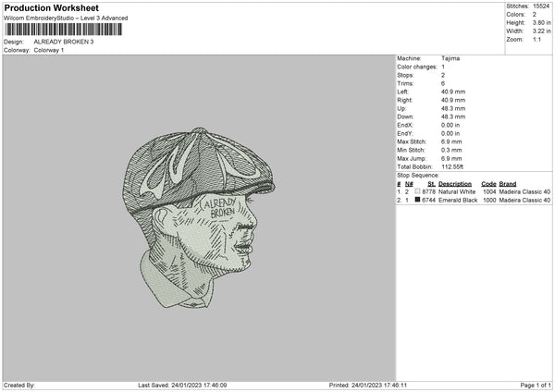Click the 'Colorway 1' value
555x392 pixels.
49,50
